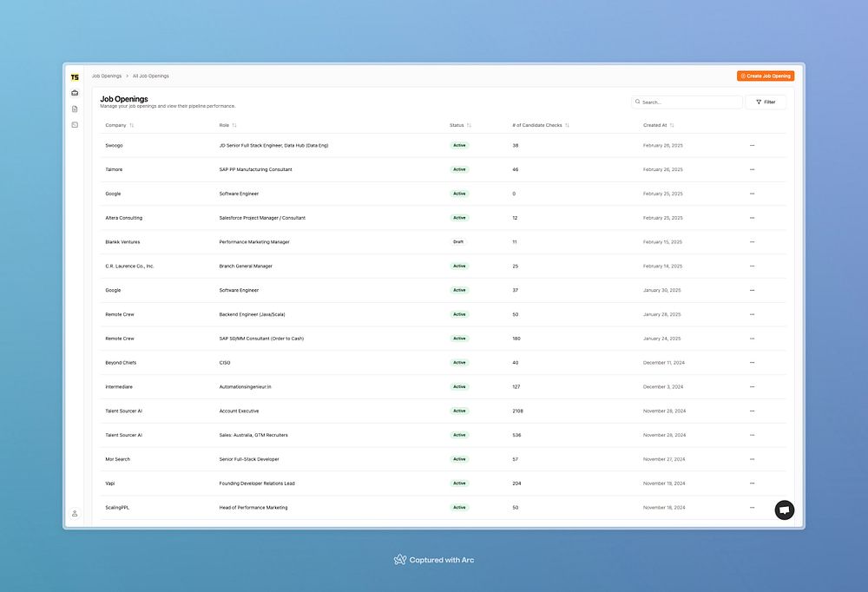Click the Beyond Chiefs company cell
Screen dimensions: 868x592
coord(121,363)
